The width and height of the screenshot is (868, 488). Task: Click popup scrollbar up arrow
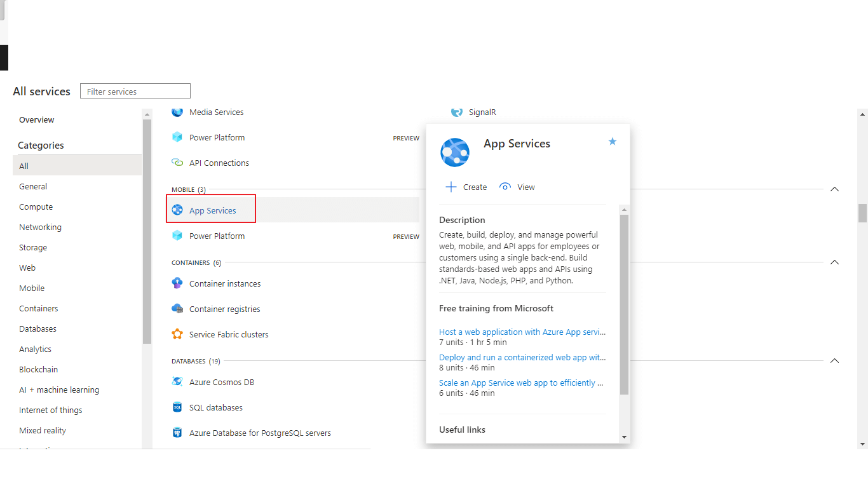(x=624, y=210)
